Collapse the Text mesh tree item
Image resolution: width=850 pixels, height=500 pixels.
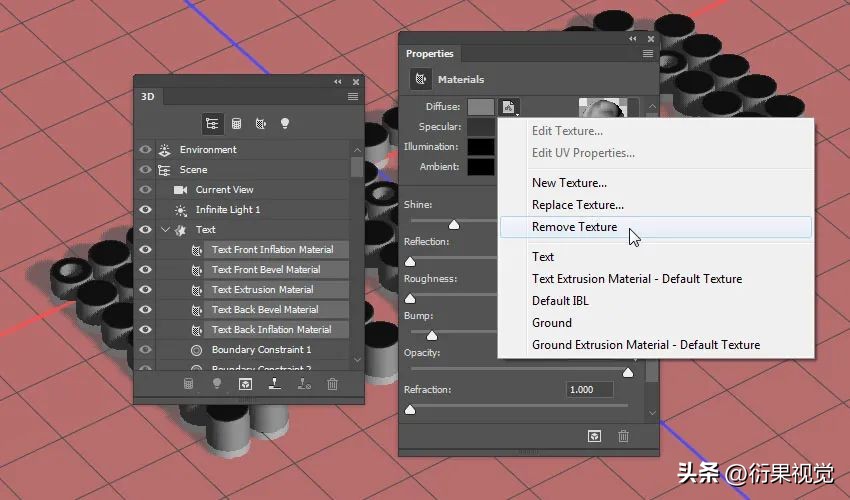pos(165,230)
